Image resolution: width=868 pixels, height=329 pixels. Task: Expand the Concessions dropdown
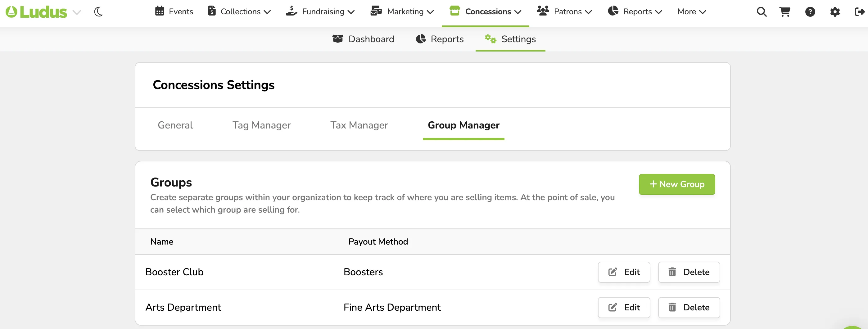pyautogui.click(x=485, y=11)
